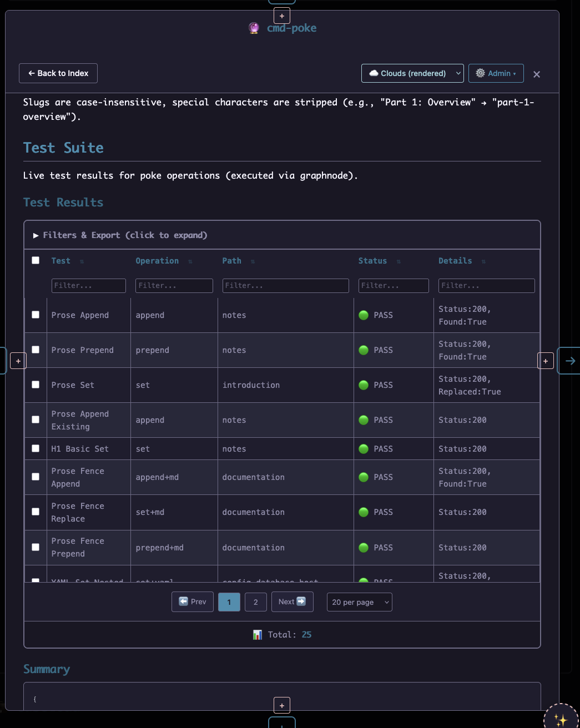This screenshot has width=580, height=728.
Task: Click the sort icon beside Test column
Action: pyautogui.click(x=82, y=261)
